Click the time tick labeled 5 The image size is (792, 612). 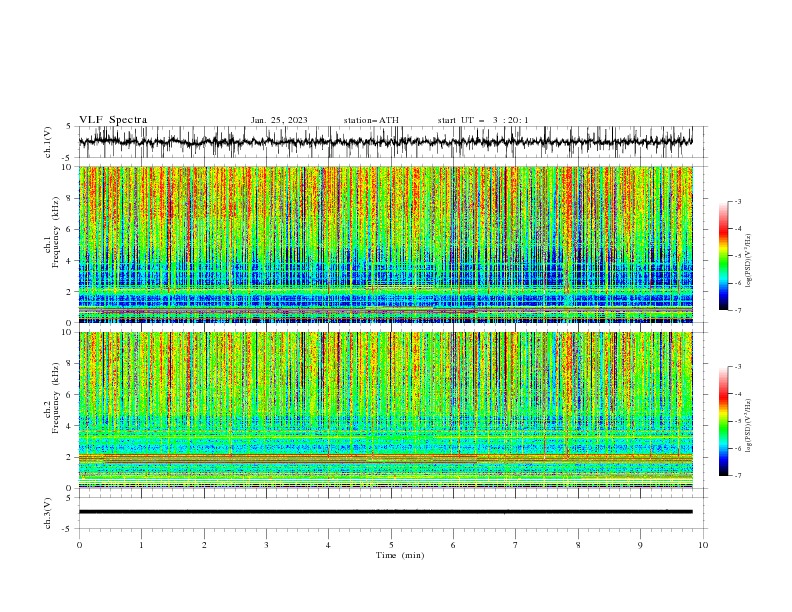[391, 545]
